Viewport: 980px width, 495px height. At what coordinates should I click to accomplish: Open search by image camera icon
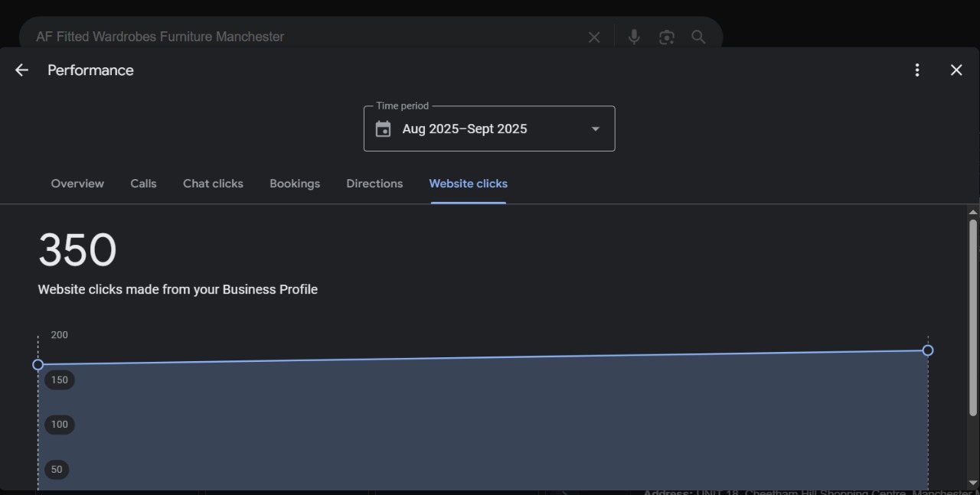point(667,37)
